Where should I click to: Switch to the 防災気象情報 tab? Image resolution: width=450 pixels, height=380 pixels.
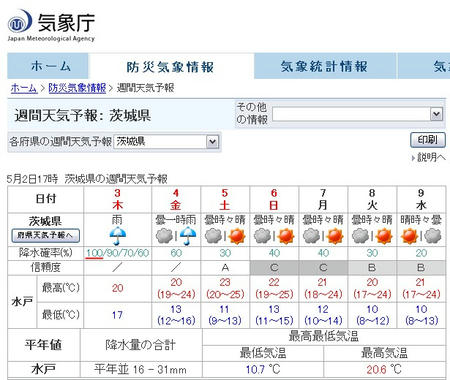tap(171, 67)
